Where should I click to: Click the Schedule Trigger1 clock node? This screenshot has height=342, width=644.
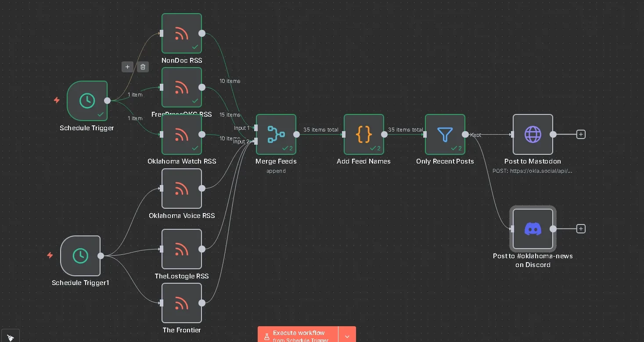(80, 256)
